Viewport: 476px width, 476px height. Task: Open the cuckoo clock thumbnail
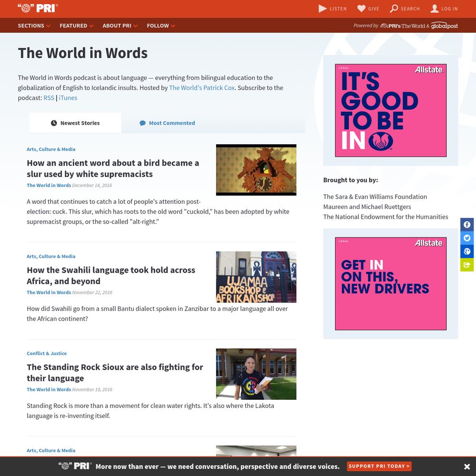256,170
